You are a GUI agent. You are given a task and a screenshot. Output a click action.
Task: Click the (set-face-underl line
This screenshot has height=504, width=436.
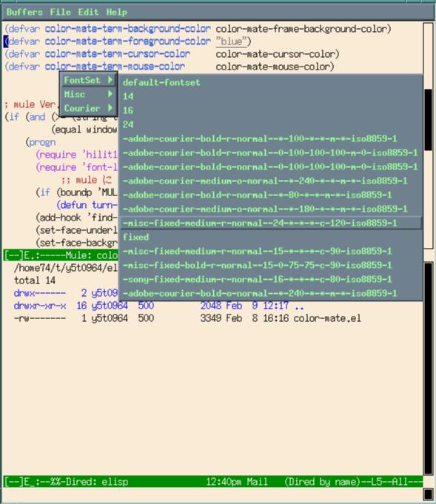[x=76, y=230]
